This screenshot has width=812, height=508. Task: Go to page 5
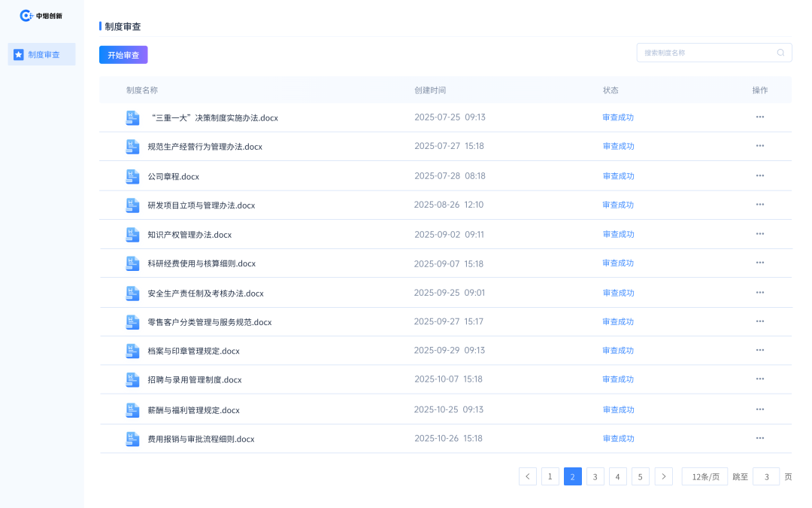[640, 476]
